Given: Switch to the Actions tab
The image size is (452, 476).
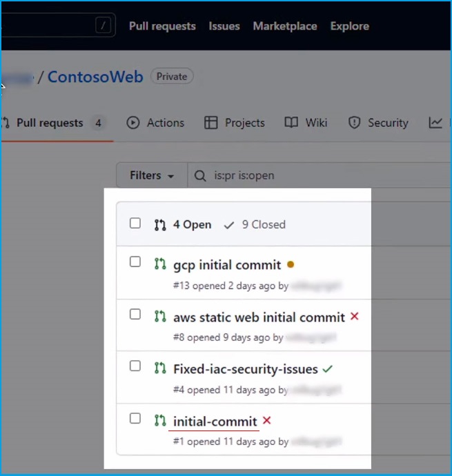Looking at the screenshot, I should tap(155, 123).
